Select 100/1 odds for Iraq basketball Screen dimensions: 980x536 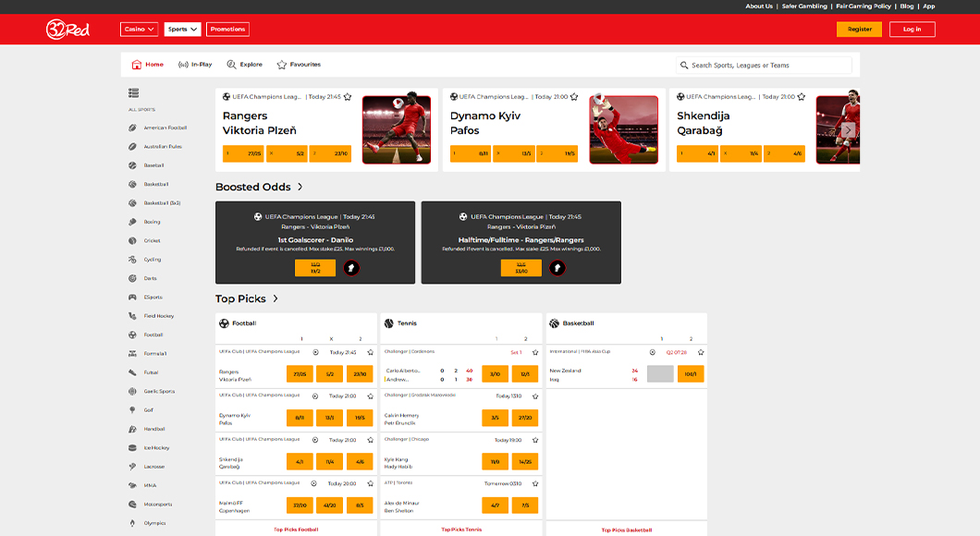click(690, 374)
